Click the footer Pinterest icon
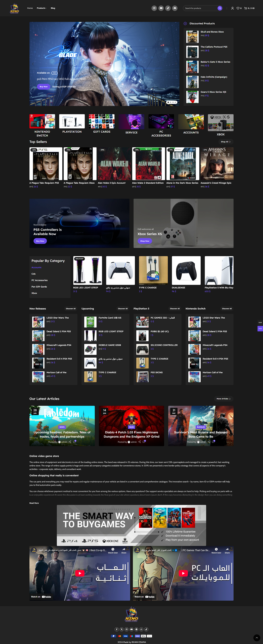This screenshot has width=263, height=644. pyautogui.click(x=136, y=629)
